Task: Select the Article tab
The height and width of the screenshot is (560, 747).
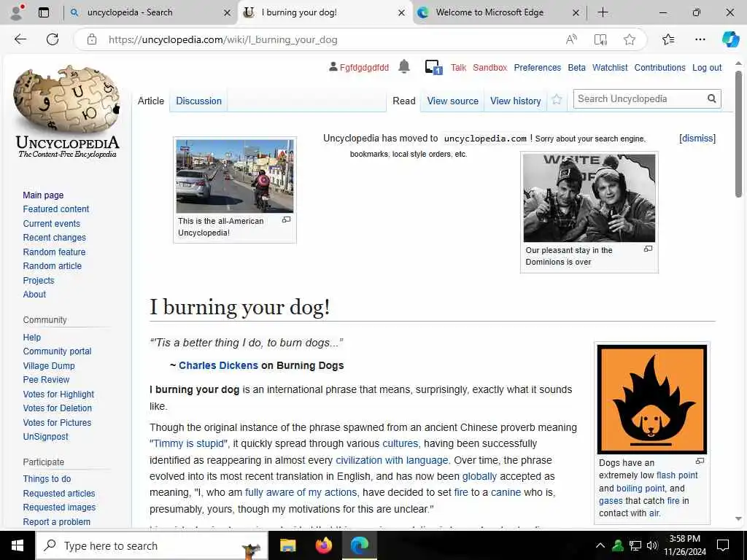Action: [150, 101]
